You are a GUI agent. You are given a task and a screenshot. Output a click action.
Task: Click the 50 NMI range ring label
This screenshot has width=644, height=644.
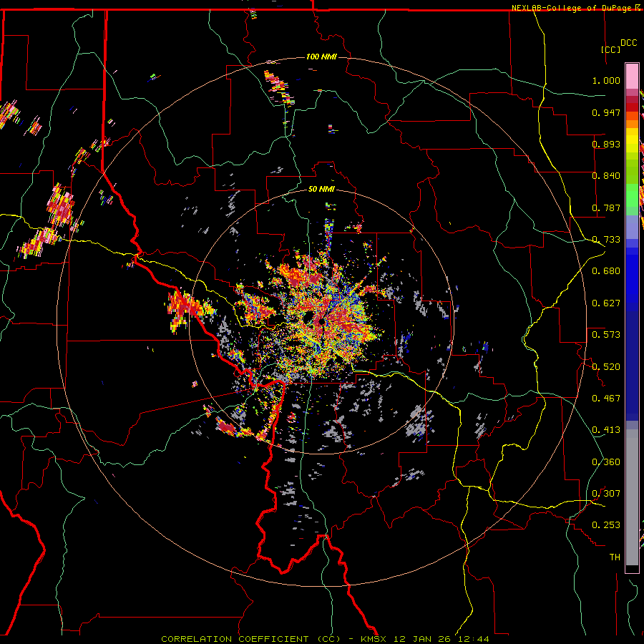[321, 190]
